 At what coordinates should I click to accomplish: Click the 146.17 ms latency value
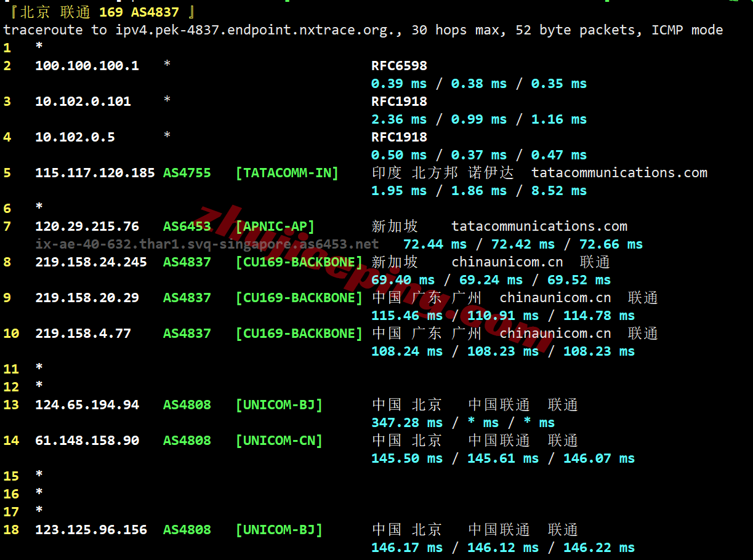tap(407, 547)
